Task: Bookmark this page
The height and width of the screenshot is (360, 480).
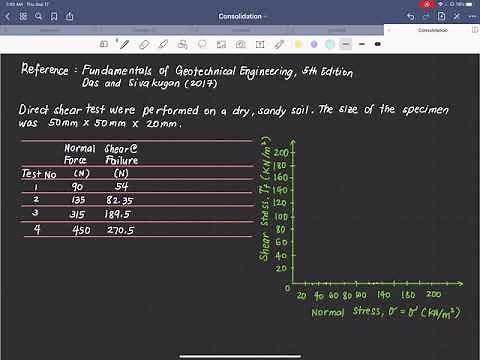Action: [54, 16]
